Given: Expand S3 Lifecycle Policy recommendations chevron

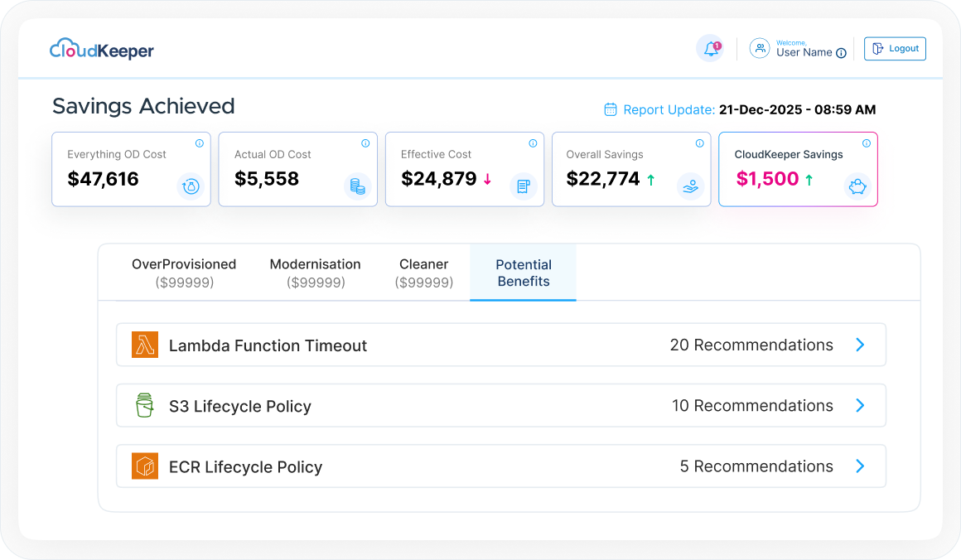Looking at the screenshot, I should coord(860,406).
